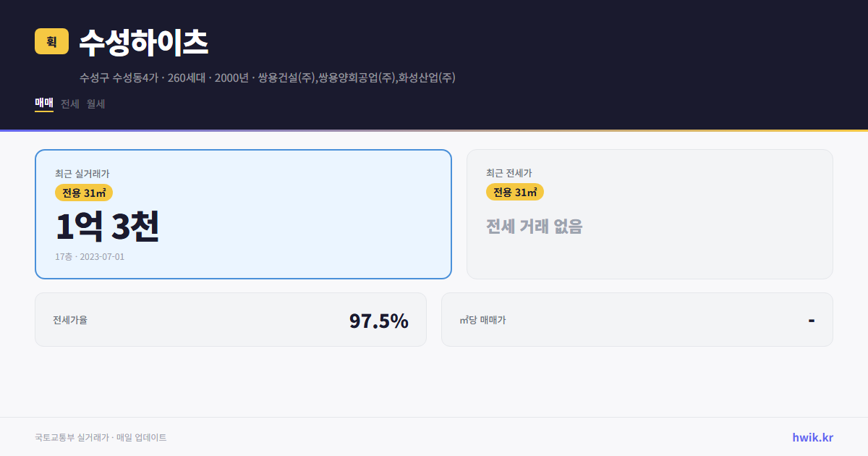This screenshot has width=868, height=456.
Task: Click the yellow 획 badge icon
Action: (51, 42)
